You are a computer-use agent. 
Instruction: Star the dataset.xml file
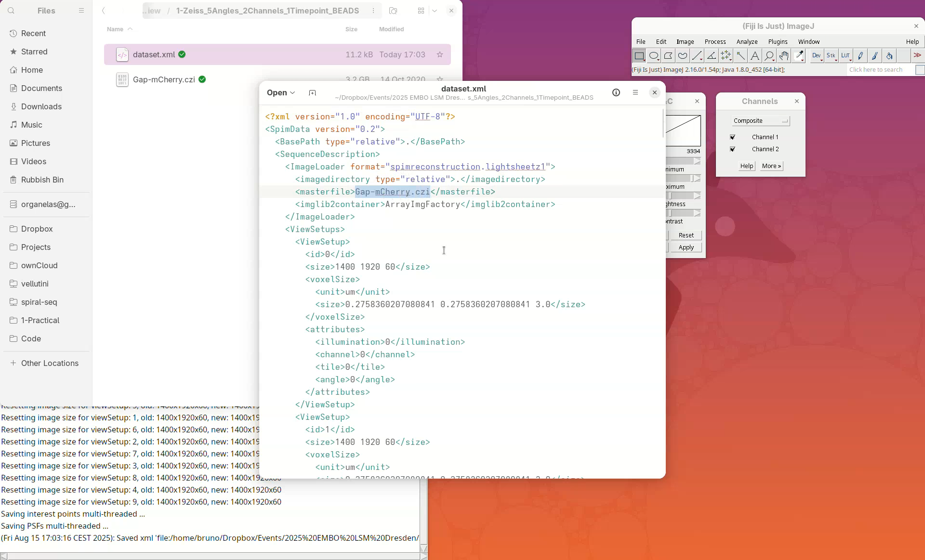(x=440, y=55)
